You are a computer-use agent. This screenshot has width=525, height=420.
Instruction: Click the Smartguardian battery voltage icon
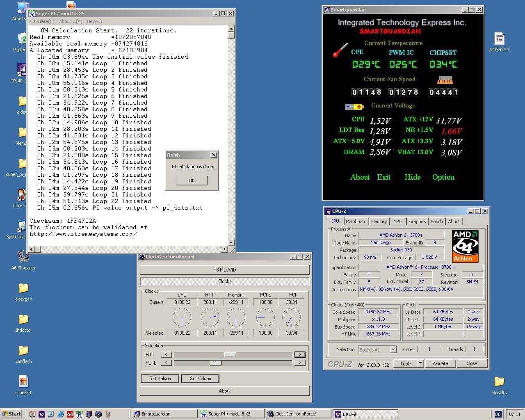[x=354, y=107]
